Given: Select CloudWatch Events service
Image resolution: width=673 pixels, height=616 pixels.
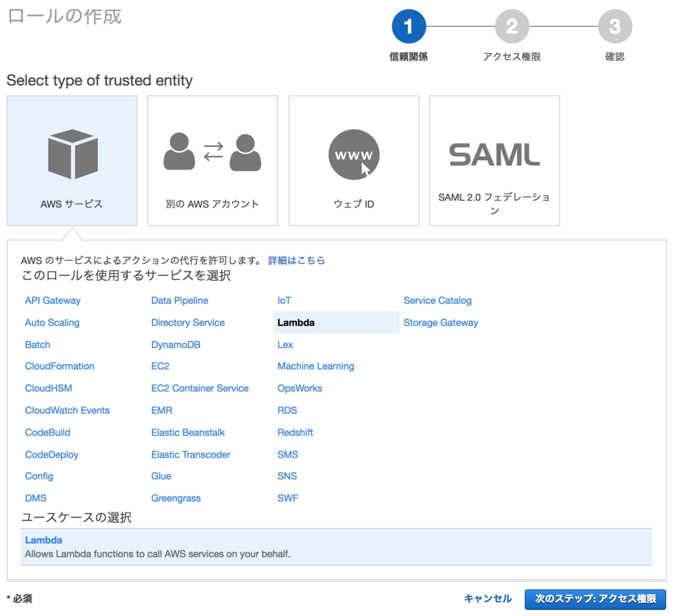Looking at the screenshot, I should [68, 410].
